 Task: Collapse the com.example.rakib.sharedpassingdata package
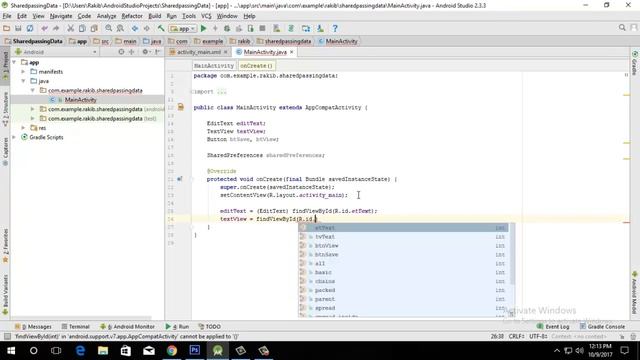coord(33,91)
